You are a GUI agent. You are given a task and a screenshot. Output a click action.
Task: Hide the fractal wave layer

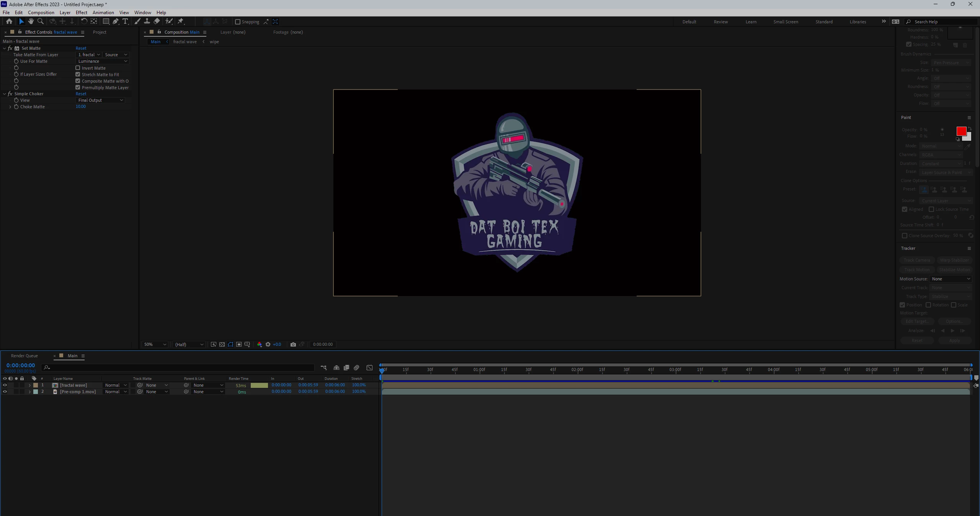point(5,385)
